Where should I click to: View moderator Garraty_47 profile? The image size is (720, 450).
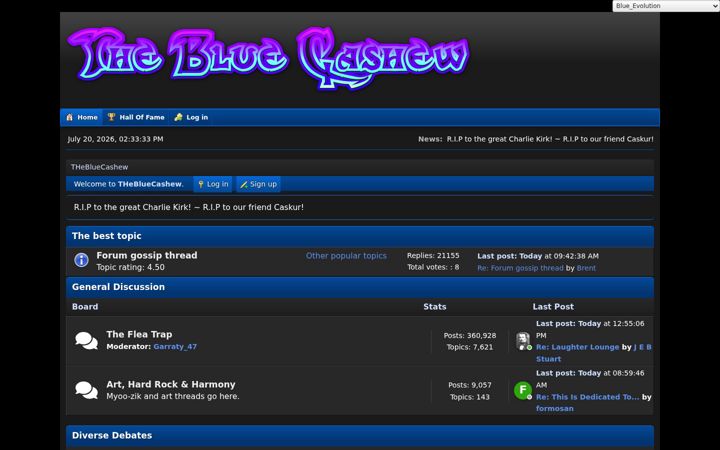(x=175, y=347)
